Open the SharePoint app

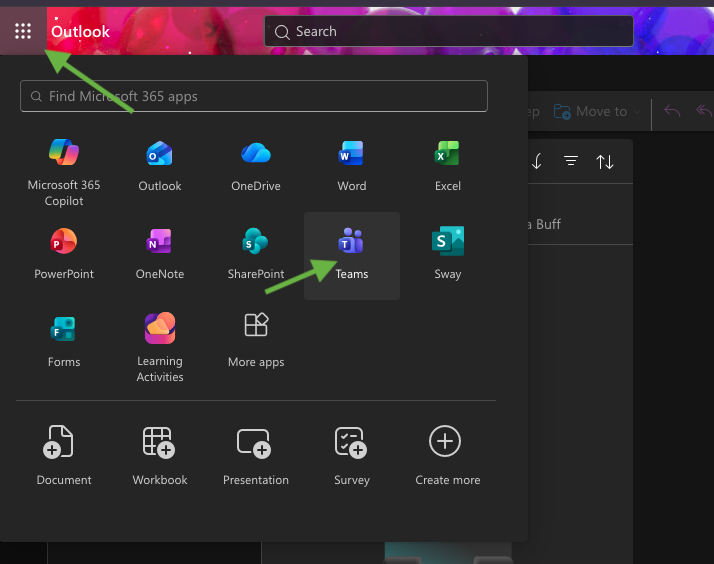pos(256,254)
